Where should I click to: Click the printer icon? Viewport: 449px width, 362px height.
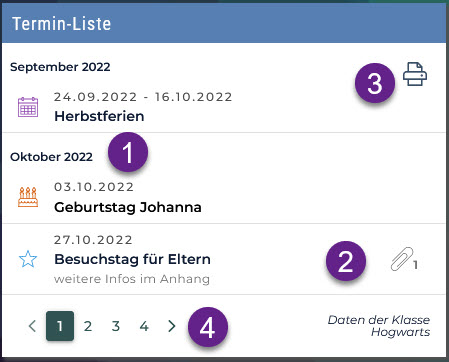click(415, 74)
